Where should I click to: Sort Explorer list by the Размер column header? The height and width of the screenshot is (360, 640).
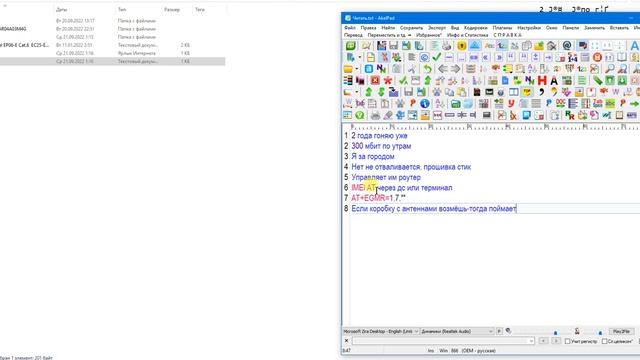click(x=172, y=9)
